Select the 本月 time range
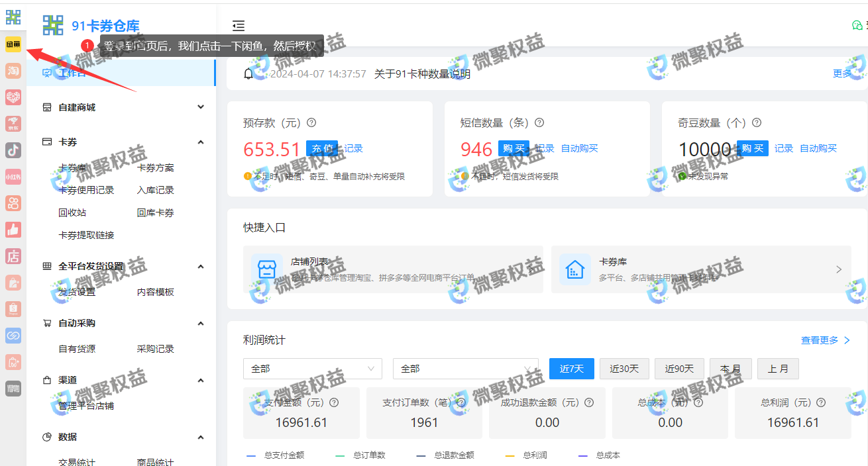This screenshot has width=868, height=466. point(731,369)
